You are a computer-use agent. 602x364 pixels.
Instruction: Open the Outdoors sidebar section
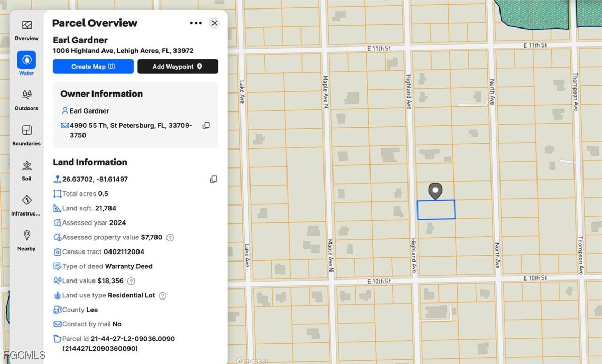(x=26, y=100)
